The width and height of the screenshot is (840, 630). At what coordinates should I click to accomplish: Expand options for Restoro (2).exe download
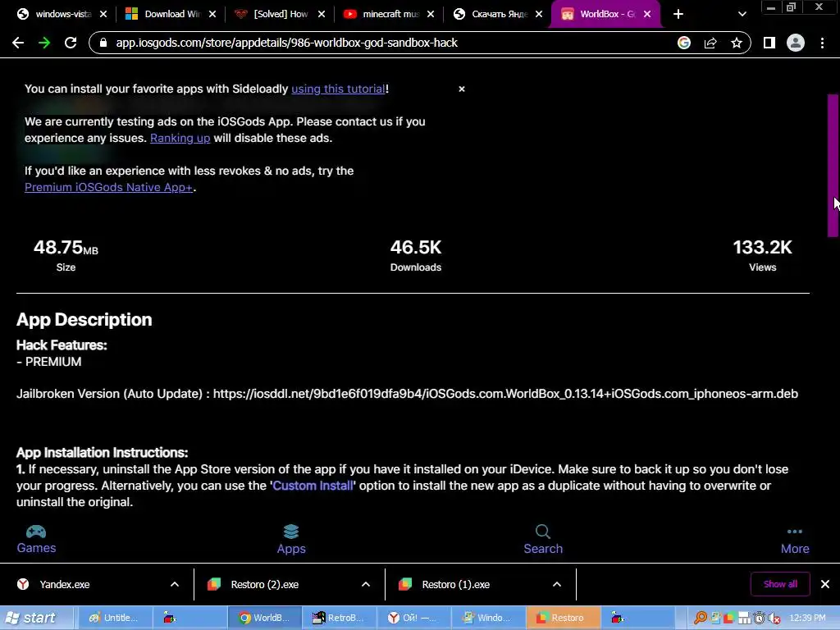pyautogui.click(x=366, y=584)
